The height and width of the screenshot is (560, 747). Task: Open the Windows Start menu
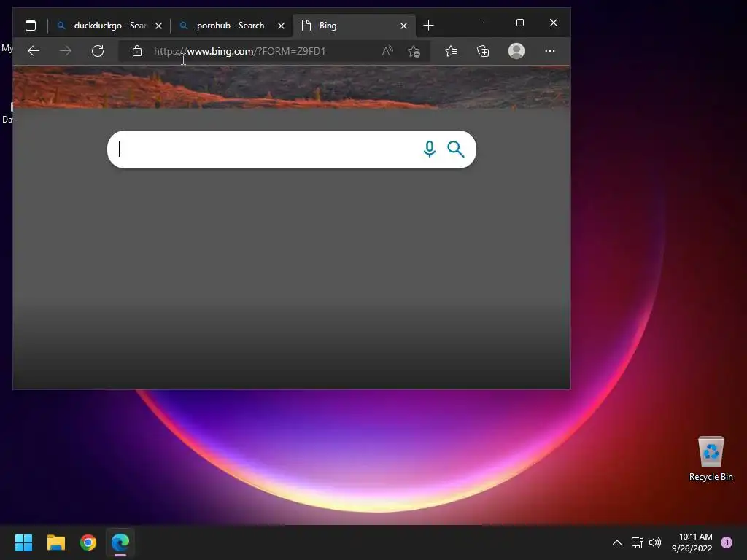(23, 542)
